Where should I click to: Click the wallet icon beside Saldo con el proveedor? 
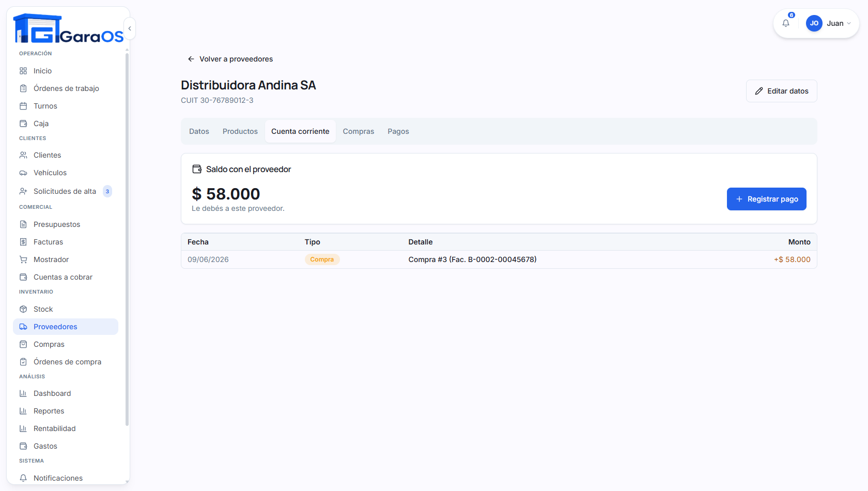[x=197, y=169]
